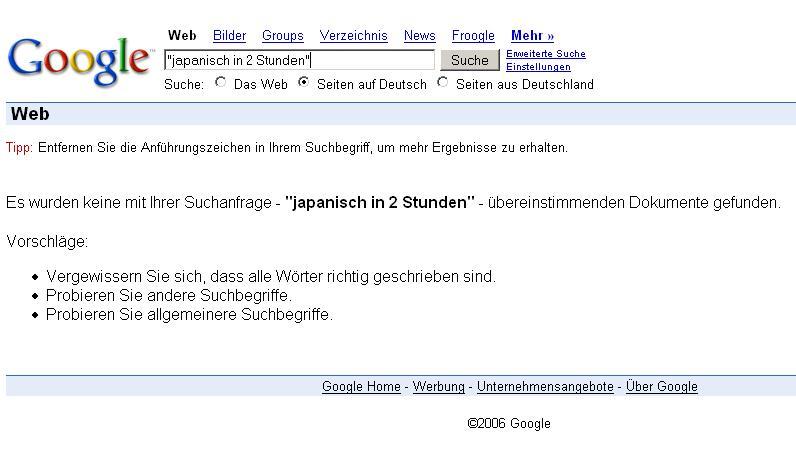Click into the search query text field

pos(298,60)
